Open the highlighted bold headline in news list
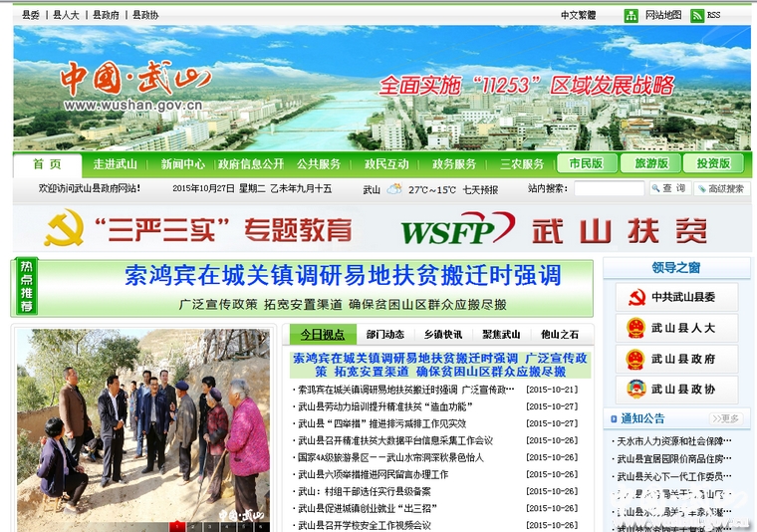757x532 pixels. pos(440,365)
